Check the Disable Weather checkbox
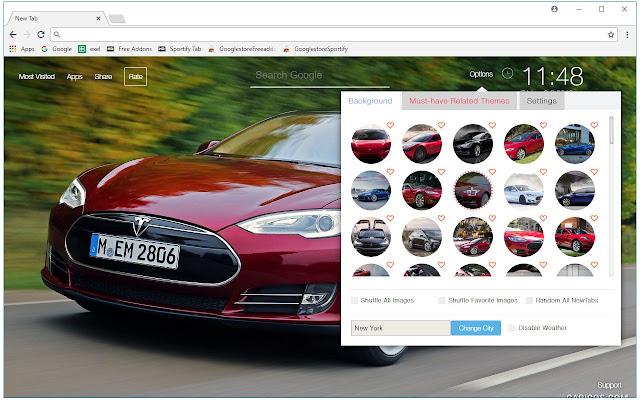640x400 pixels. [x=512, y=328]
